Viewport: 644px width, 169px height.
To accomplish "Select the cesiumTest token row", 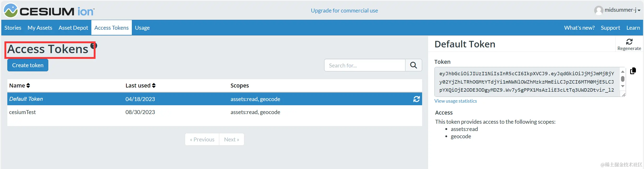I will pyautogui.click(x=215, y=112).
